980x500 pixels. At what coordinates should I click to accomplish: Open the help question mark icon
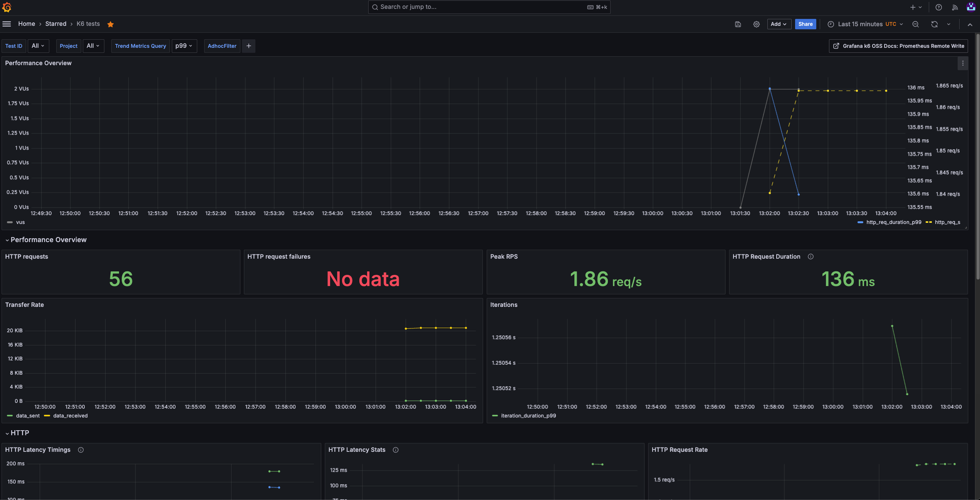click(x=939, y=7)
